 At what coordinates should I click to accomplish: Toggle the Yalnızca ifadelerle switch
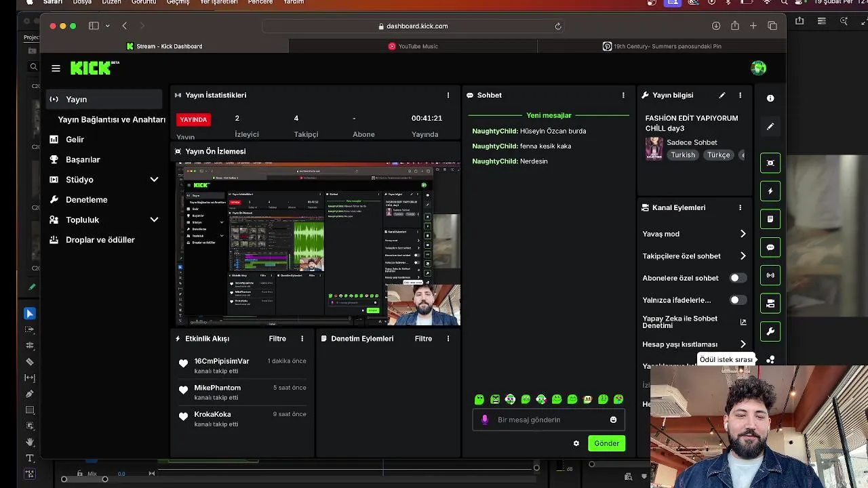[738, 300]
